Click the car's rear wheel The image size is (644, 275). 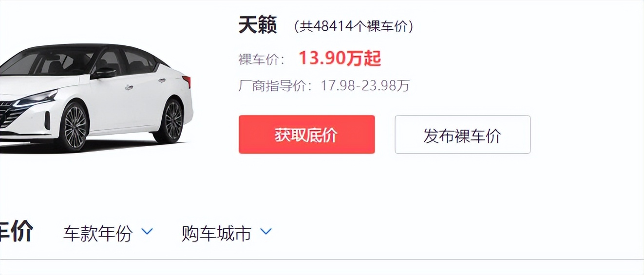(x=173, y=120)
